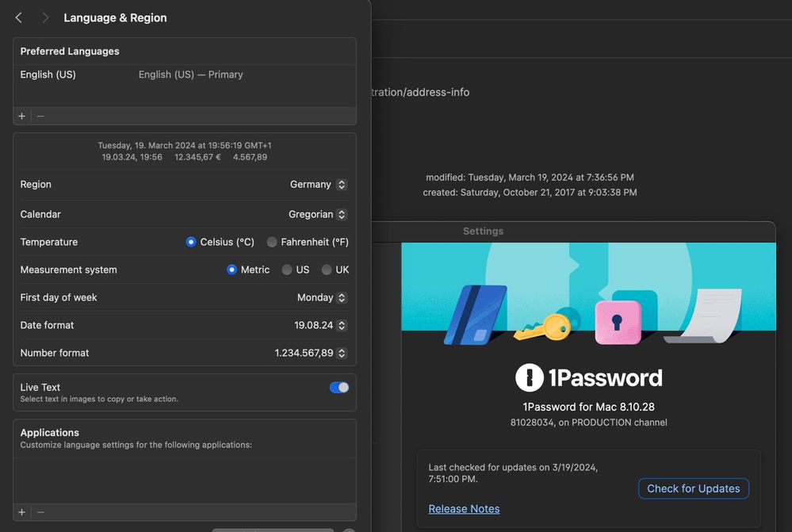
Task: Choose UK measurement system
Action: (x=327, y=270)
